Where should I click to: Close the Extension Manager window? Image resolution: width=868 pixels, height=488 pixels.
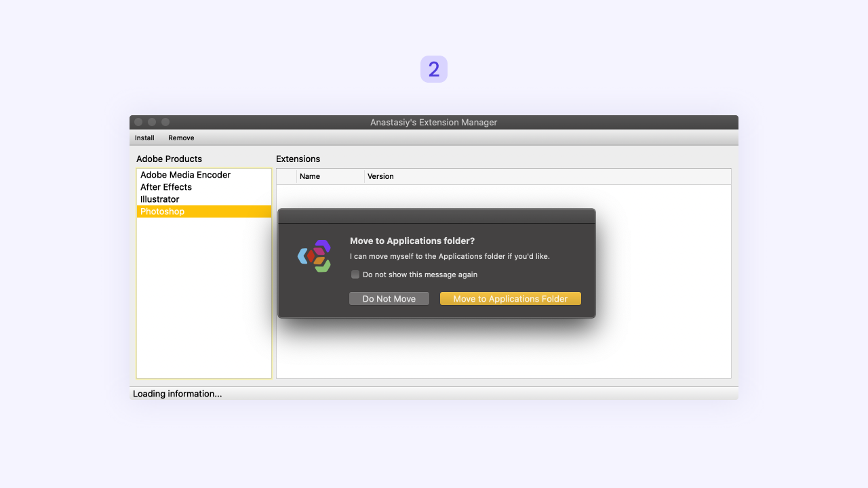click(138, 122)
